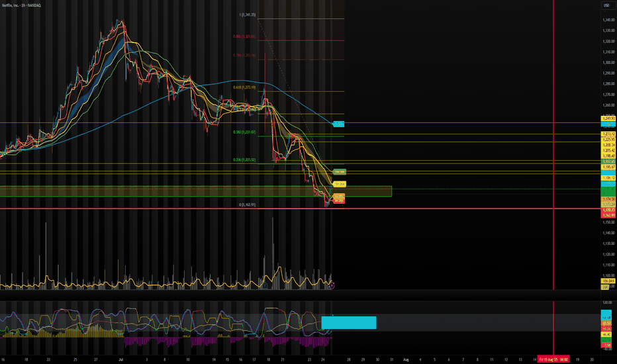Click the small purple circle icon in volume pane
Viewport: 617px width, 364px height.
(x=332, y=286)
